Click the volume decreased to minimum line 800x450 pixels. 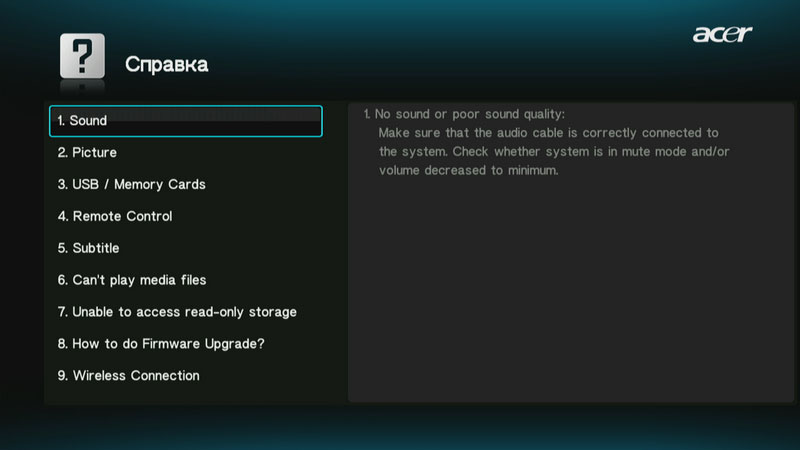[467, 171]
